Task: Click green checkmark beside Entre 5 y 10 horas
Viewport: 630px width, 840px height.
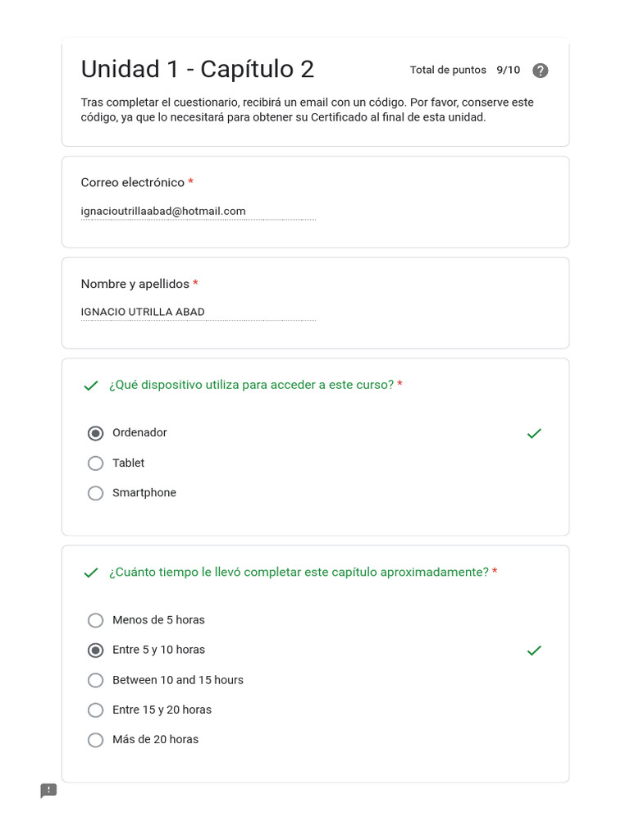Action: pos(534,651)
